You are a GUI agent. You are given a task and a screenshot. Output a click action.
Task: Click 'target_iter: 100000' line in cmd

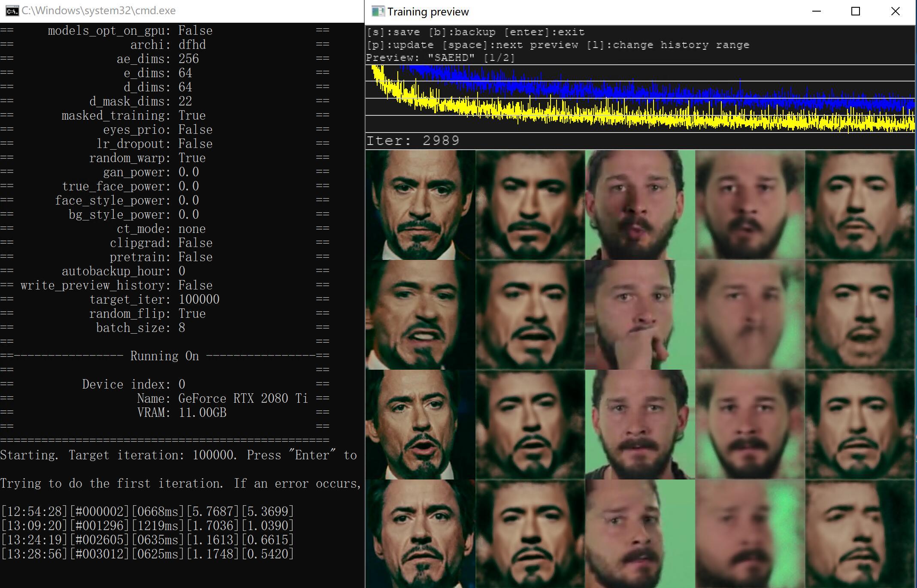tap(154, 299)
